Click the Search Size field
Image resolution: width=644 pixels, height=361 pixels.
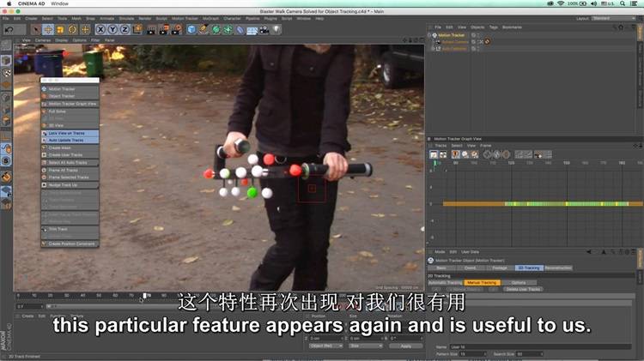tap(530, 353)
